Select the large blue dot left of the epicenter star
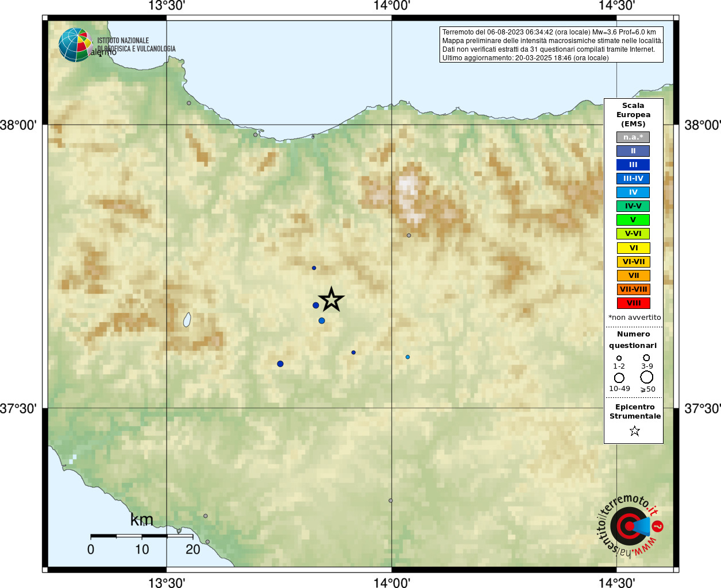Screen dimensions: 721x588 point(315,305)
